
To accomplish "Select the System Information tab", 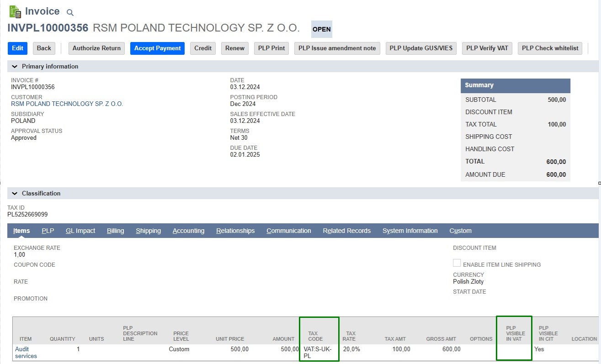I will pyautogui.click(x=410, y=231).
